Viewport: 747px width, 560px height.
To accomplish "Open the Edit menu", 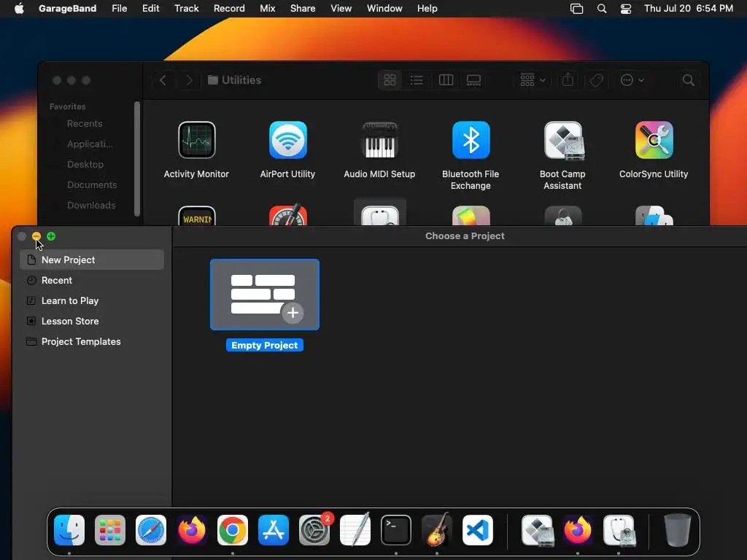I will pyautogui.click(x=150, y=9).
